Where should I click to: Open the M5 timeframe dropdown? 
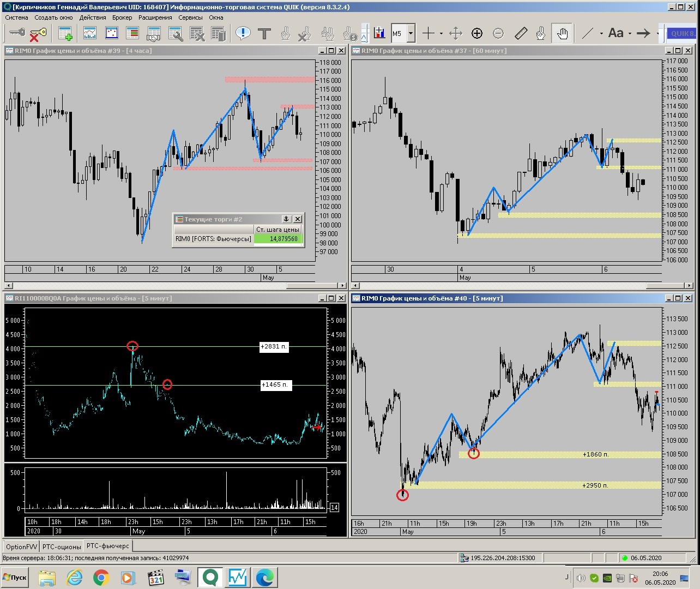click(x=411, y=34)
